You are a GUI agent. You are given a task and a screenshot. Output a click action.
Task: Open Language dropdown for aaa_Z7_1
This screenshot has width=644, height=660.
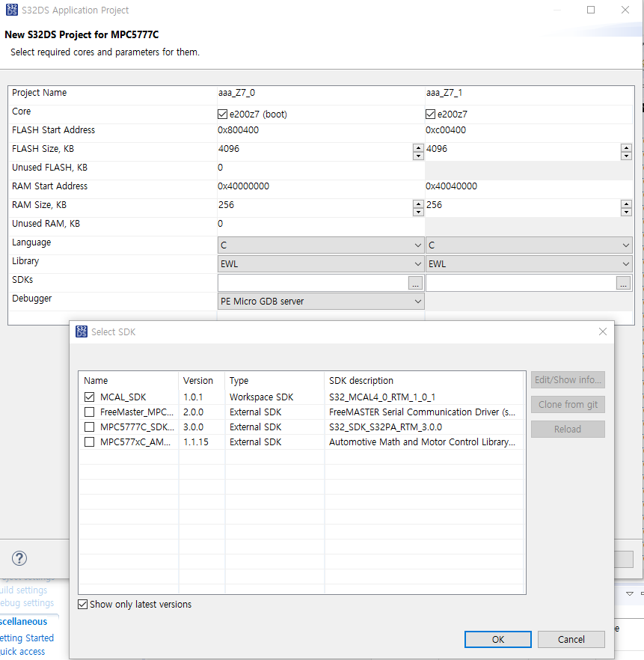529,245
